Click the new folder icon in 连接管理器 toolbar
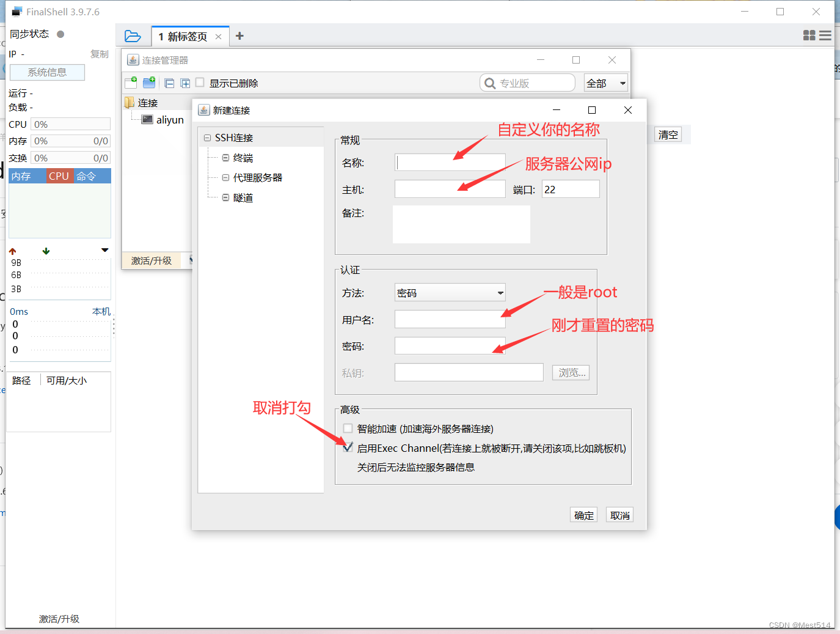 point(148,83)
